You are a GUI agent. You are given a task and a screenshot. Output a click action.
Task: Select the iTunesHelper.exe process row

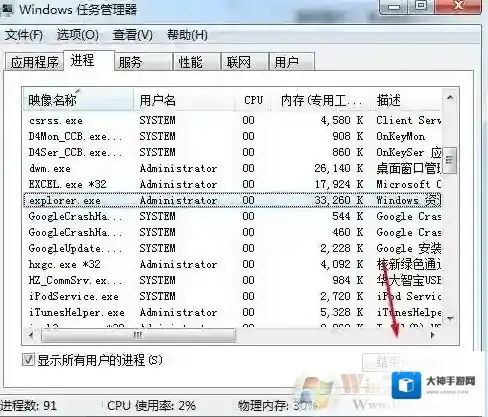tap(233, 312)
